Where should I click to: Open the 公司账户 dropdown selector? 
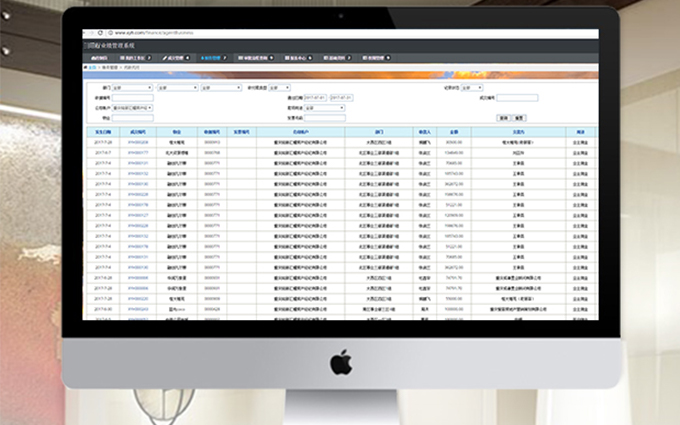click(134, 107)
